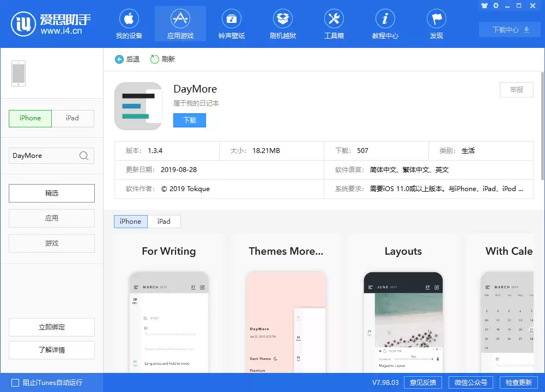Open the 发现 discover section
The width and height of the screenshot is (545, 392).
pyautogui.click(x=437, y=24)
